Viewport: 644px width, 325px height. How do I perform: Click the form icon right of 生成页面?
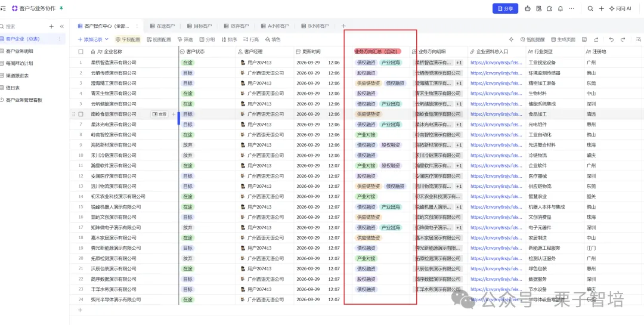[x=584, y=39]
